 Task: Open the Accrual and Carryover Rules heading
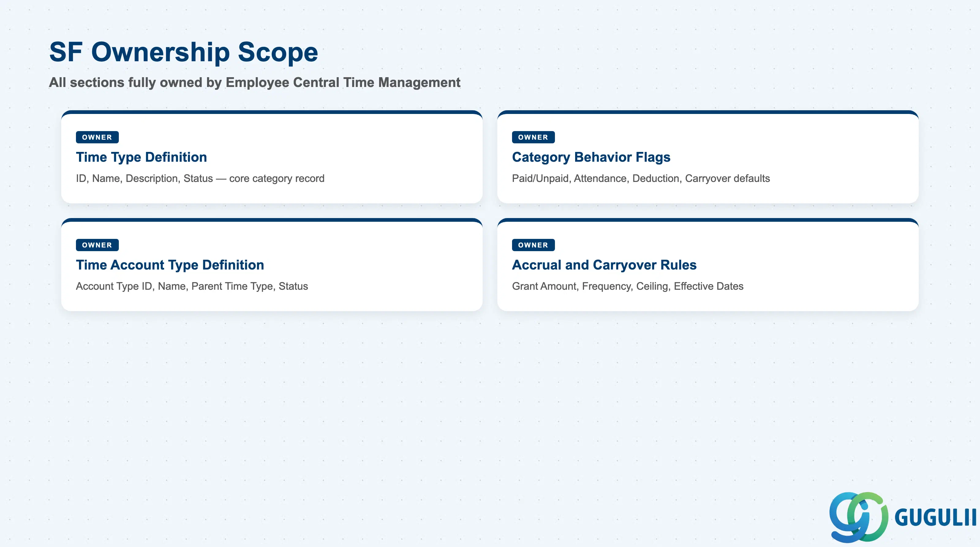click(605, 265)
